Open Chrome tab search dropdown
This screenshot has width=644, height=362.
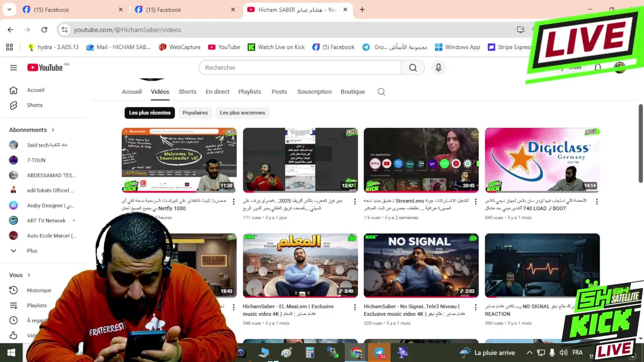[x=9, y=10]
